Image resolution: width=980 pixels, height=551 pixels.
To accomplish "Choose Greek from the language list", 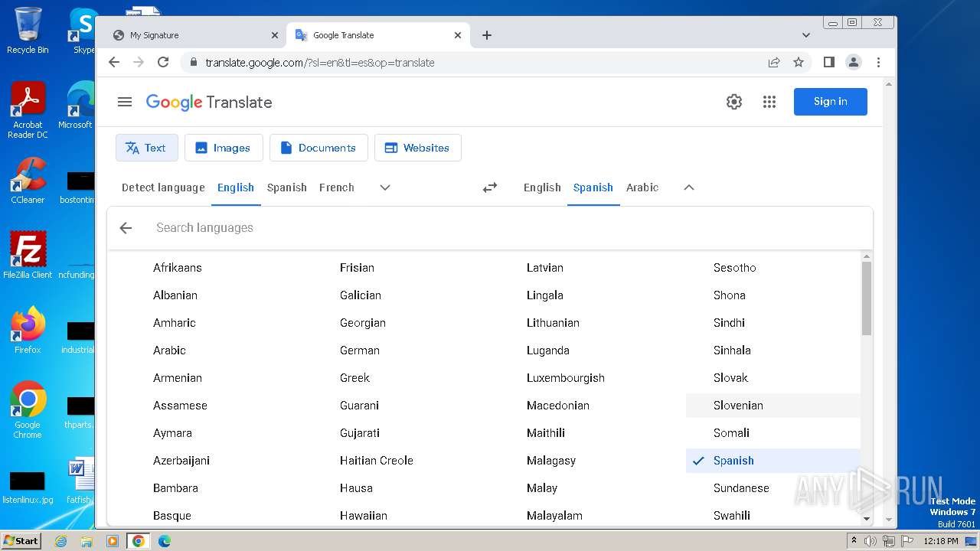I will (354, 378).
